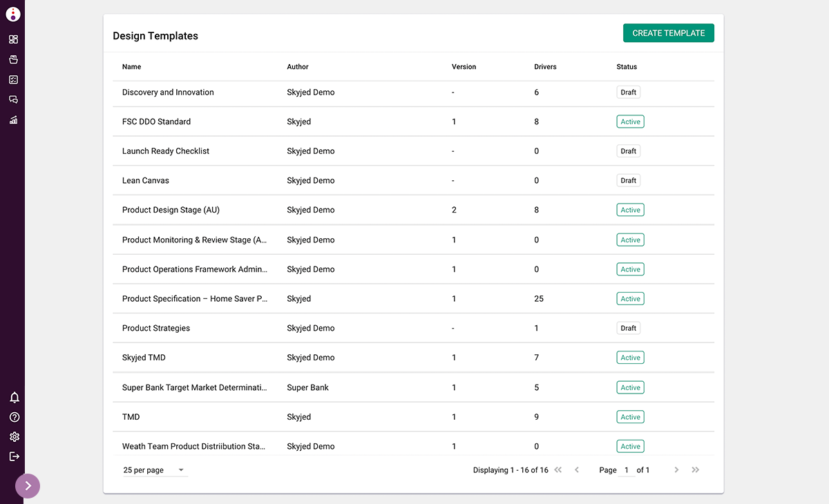
Task: Sort by the Version column header
Action: coord(464,67)
